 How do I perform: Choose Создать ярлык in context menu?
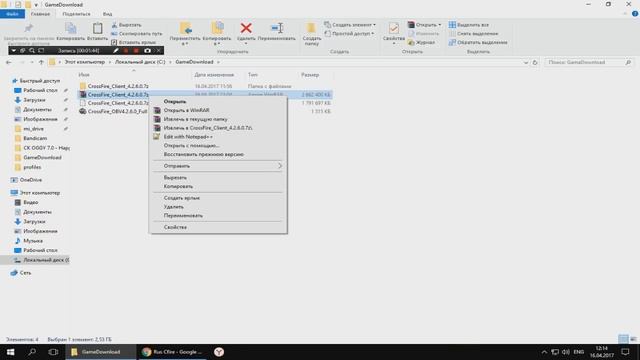pos(218,198)
